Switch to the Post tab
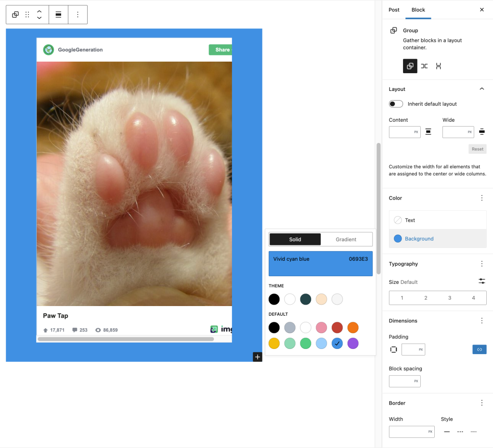 pos(394,10)
